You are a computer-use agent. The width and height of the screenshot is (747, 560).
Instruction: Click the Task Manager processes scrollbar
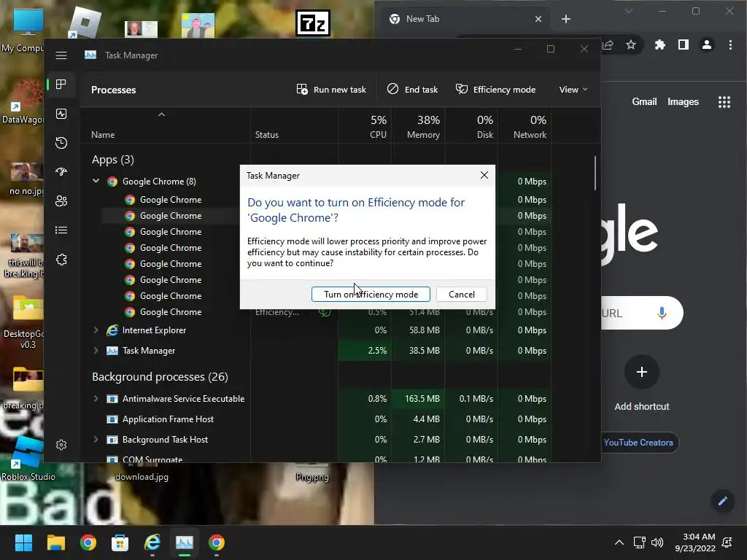pos(595,174)
